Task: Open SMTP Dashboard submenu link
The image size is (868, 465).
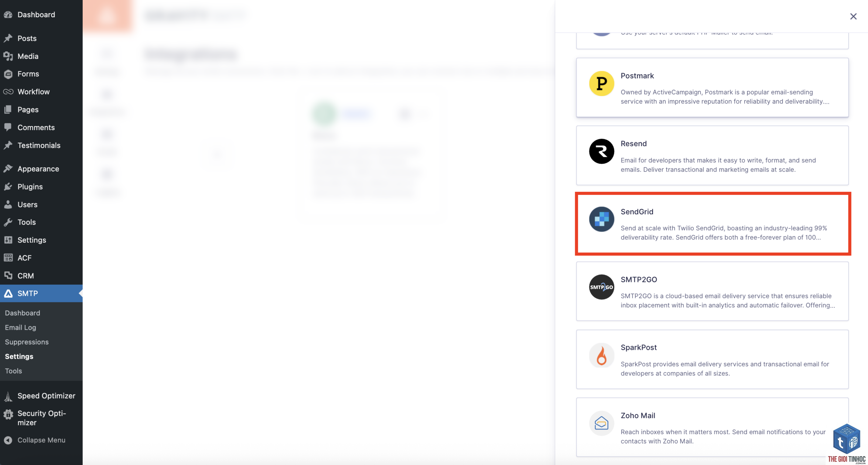Action: (x=22, y=313)
